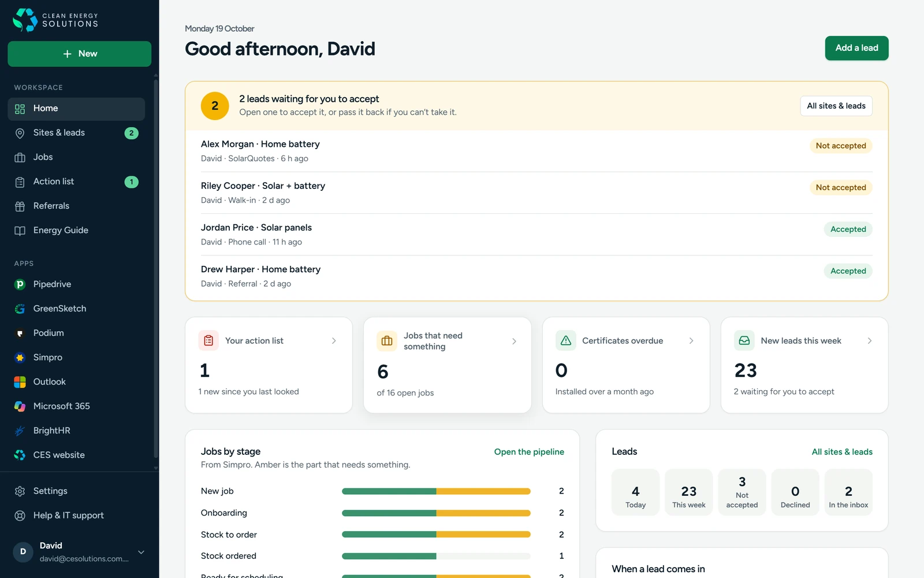
Task: Open Jobs that need something chevron
Action: tap(514, 341)
